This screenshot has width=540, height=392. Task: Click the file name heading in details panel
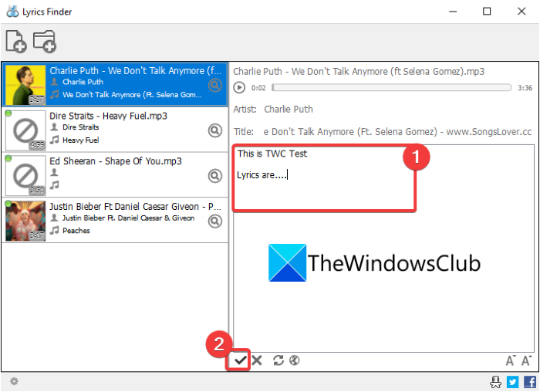(x=359, y=71)
